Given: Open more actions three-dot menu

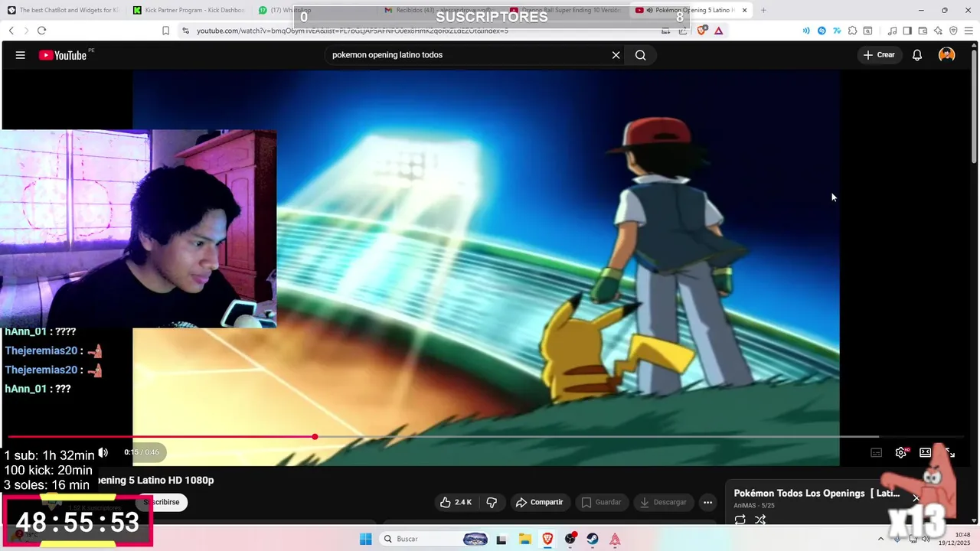Looking at the screenshot, I should pyautogui.click(x=707, y=502).
